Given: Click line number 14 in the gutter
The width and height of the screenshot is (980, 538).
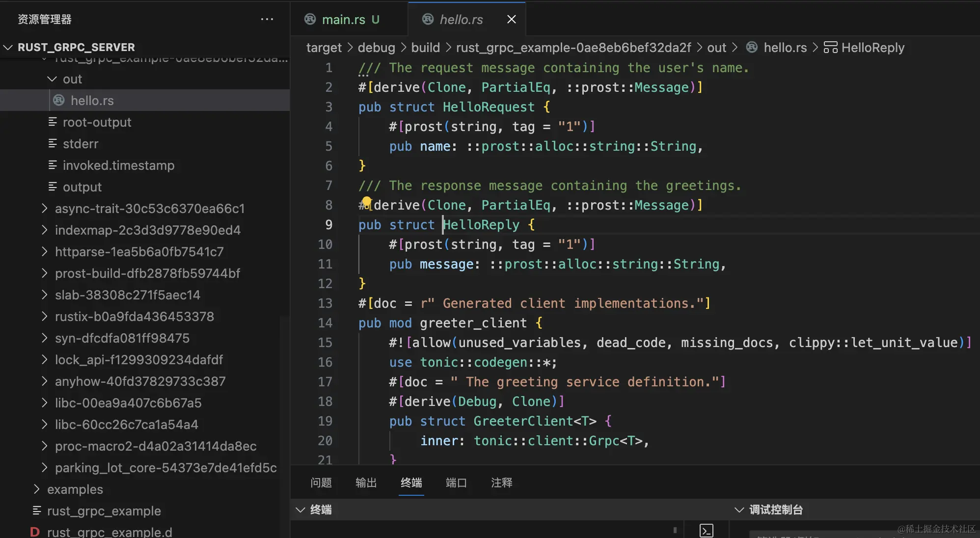Looking at the screenshot, I should [325, 323].
